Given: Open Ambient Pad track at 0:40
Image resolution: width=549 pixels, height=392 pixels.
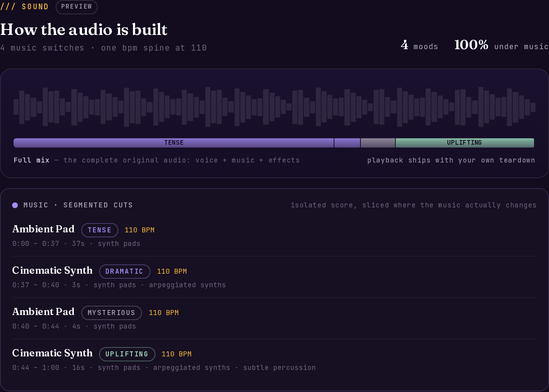Looking at the screenshot, I should 274,318.
